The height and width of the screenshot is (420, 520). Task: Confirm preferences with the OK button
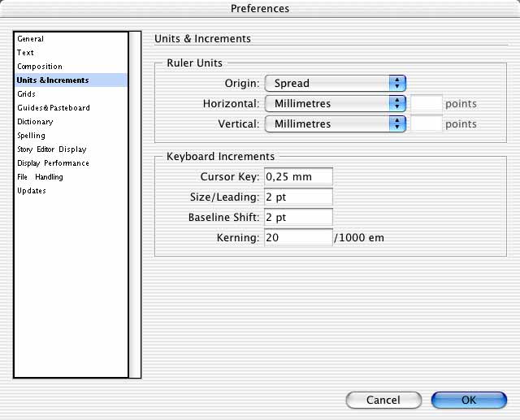tap(469, 401)
